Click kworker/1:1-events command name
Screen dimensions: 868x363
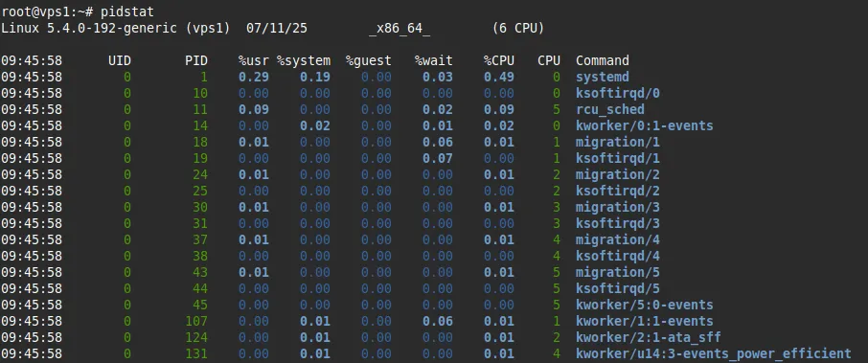[x=645, y=322]
